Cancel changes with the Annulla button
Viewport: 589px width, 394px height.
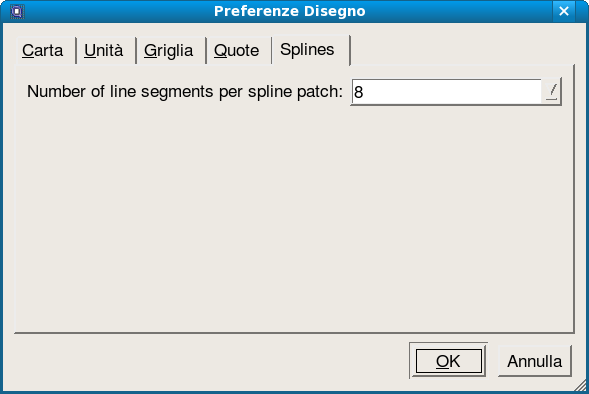(535, 361)
